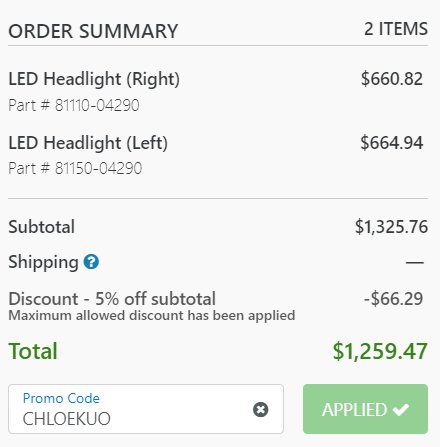Screen dimensions: 440x447
Task: Click the Promo Code field label
Action: pyautogui.click(x=61, y=398)
